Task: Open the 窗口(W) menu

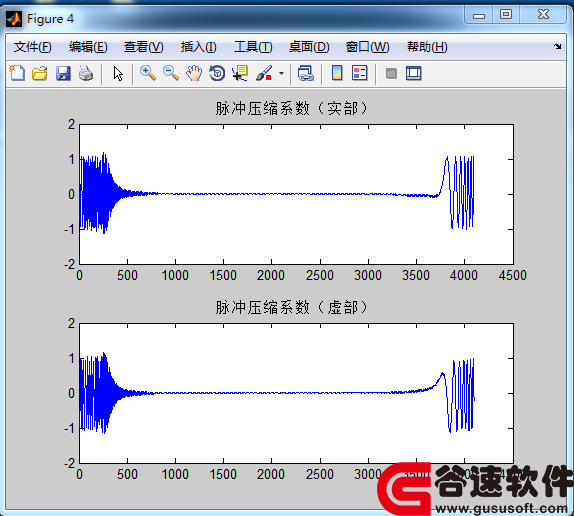Action: point(368,47)
